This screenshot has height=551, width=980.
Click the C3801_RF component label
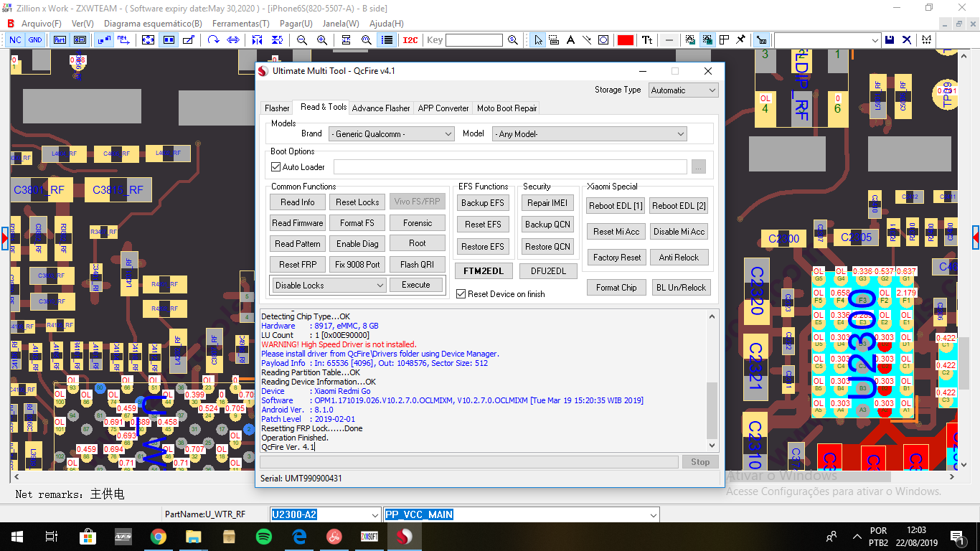coord(39,190)
